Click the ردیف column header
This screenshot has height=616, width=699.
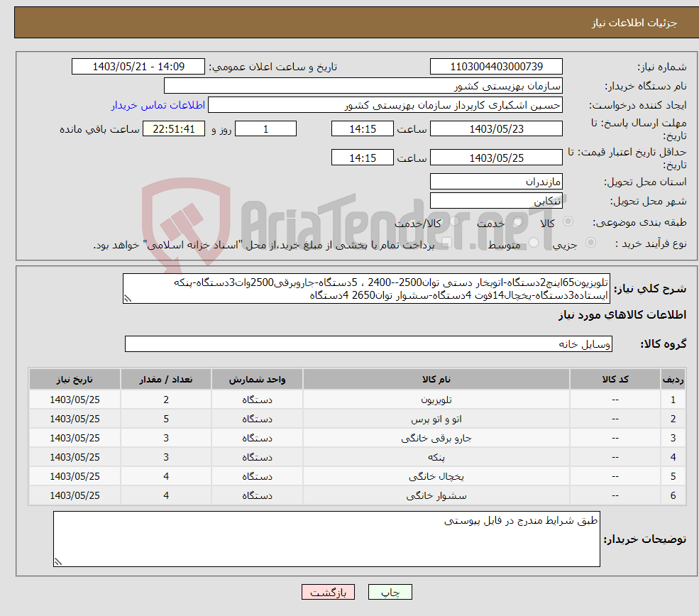pyautogui.click(x=673, y=379)
